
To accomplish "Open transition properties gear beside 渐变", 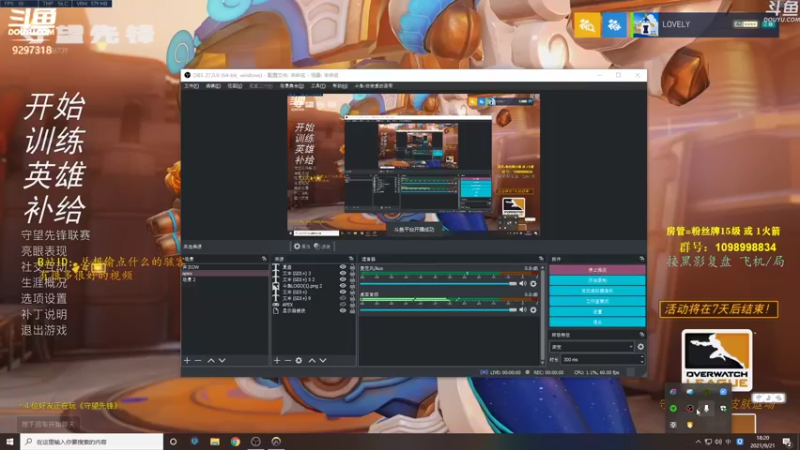I will point(641,346).
